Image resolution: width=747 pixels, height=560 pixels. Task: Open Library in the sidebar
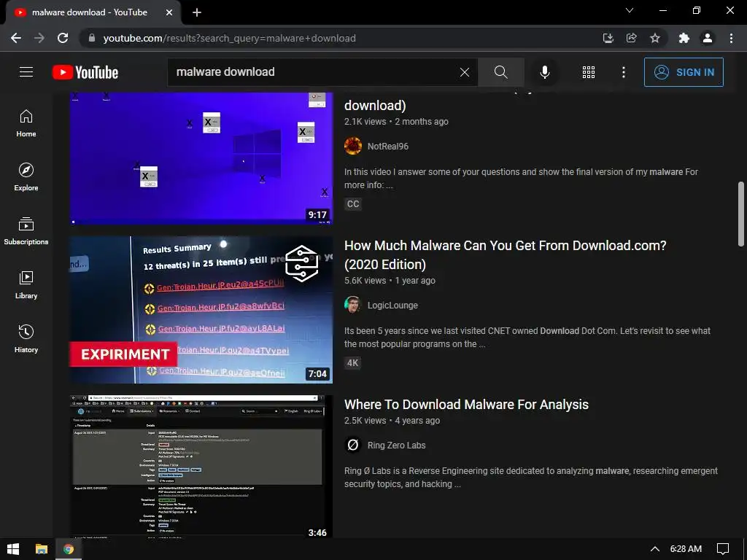tap(26, 285)
